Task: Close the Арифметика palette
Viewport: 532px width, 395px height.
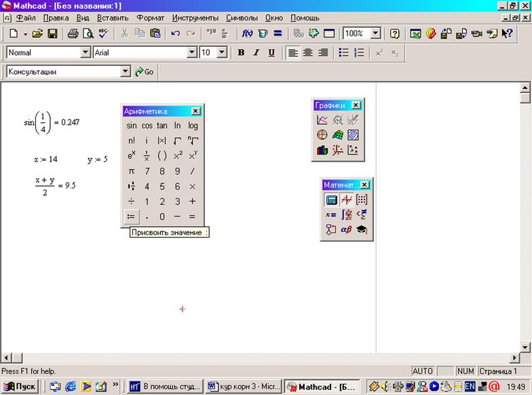Action: coord(195,111)
